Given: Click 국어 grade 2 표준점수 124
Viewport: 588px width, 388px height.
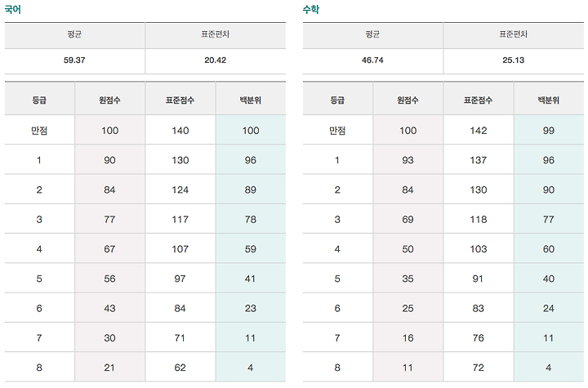Looking at the screenshot, I should [x=180, y=190].
